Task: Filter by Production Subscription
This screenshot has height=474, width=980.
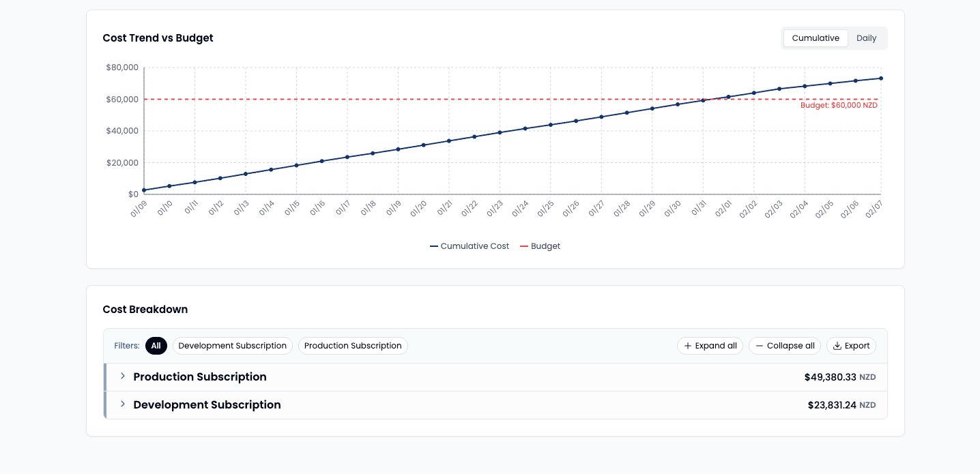Action: pos(353,346)
